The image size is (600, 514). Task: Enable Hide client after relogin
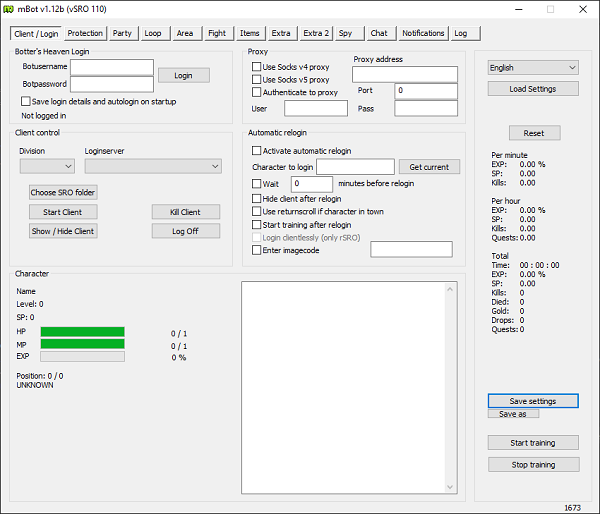[257, 199]
